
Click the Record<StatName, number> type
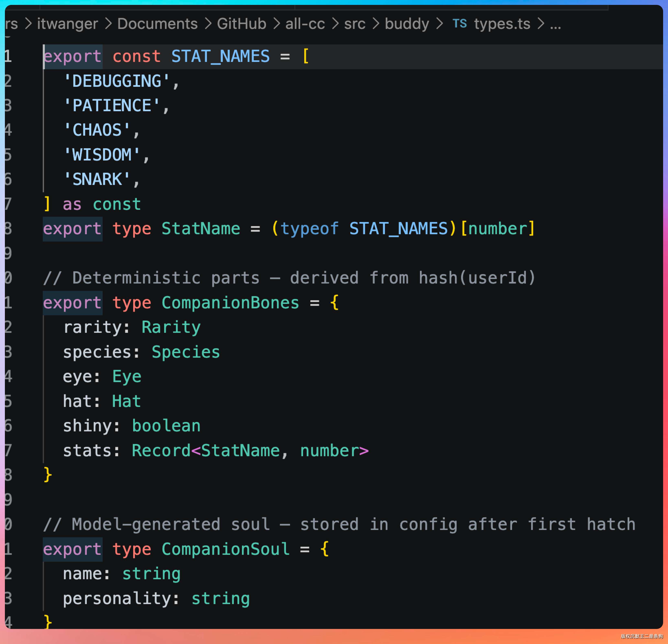tap(250, 450)
